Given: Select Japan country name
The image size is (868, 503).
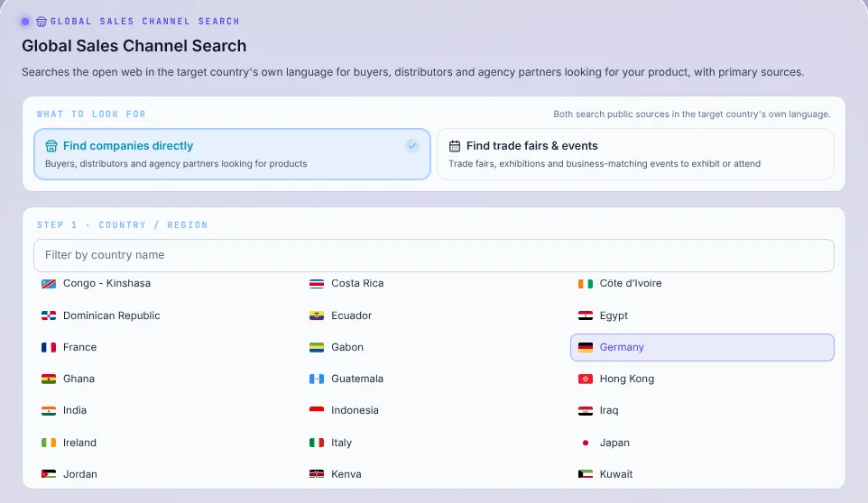Looking at the screenshot, I should [x=614, y=443].
